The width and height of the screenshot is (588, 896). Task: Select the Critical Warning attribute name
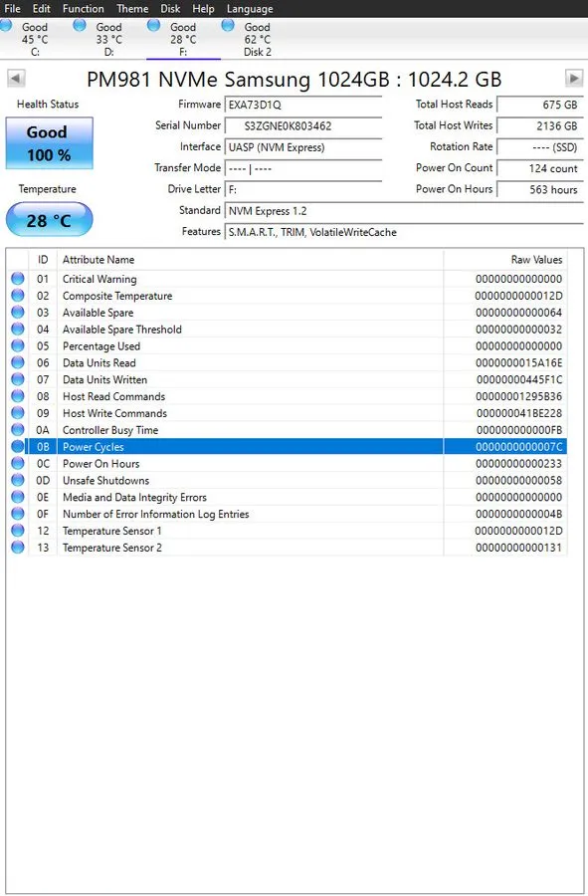(99, 279)
